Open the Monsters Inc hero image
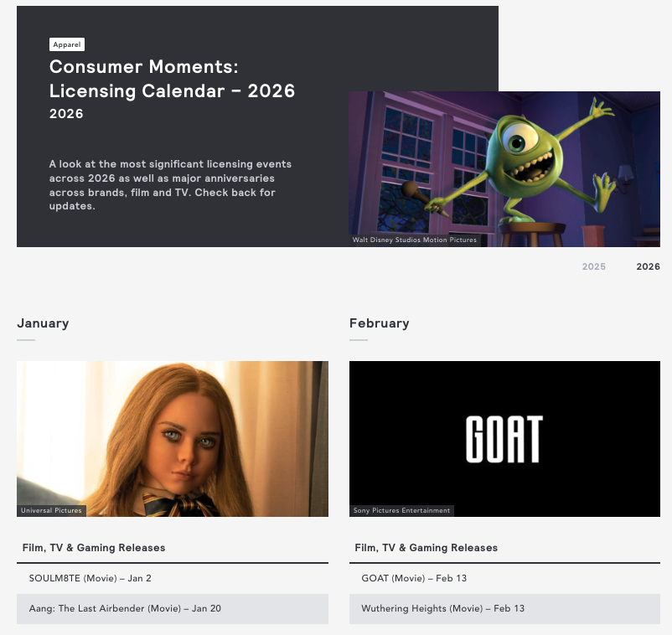672x635 pixels. tap(504, 169)
